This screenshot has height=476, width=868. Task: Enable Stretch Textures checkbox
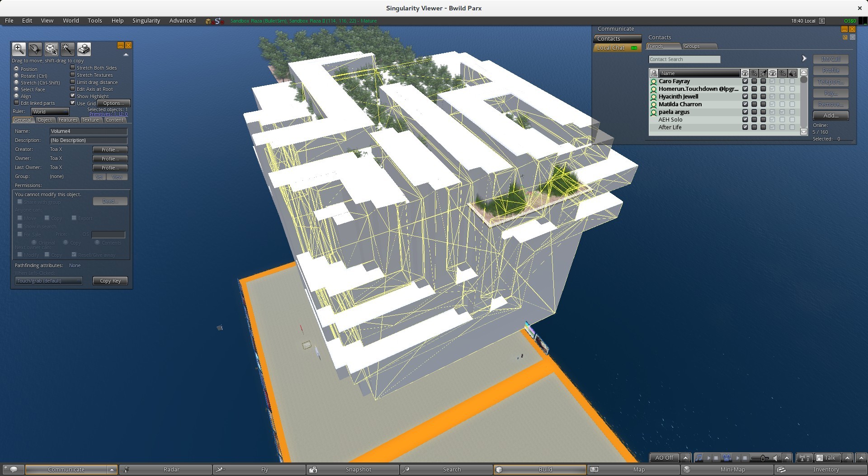[72, 75]
